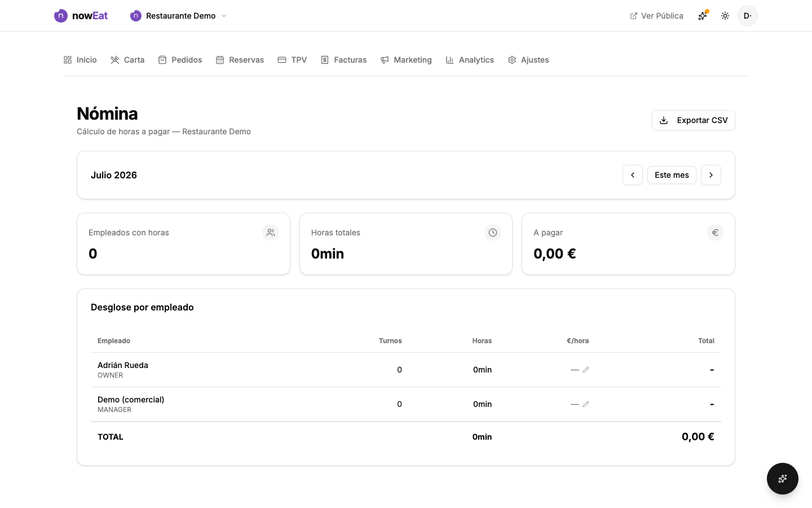This screenshot has height=508, width=812.
Task: Click the Reservas calendar icon
Action: click(x=220, y=60)
